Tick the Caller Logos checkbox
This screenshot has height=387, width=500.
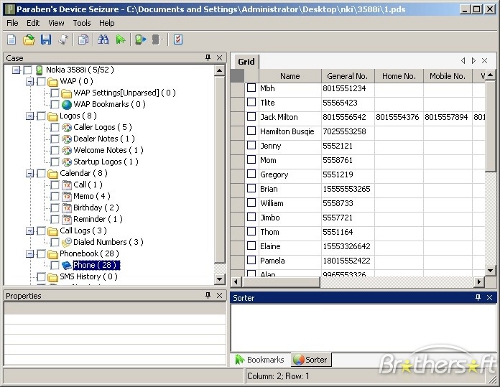click(x=55, y=127)
